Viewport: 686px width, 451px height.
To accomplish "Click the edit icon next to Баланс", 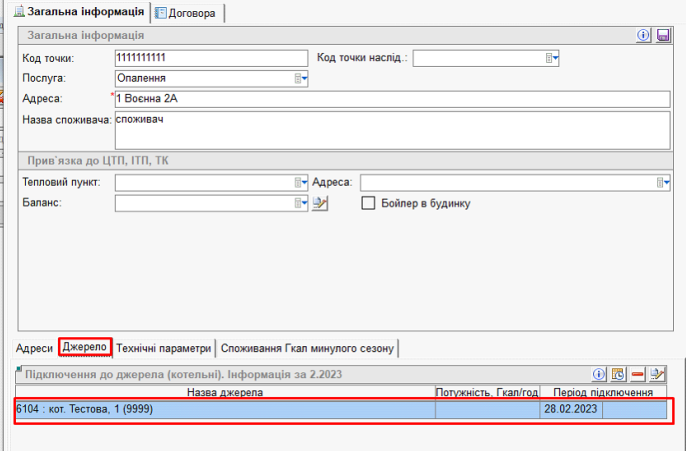I will [320, 203].
